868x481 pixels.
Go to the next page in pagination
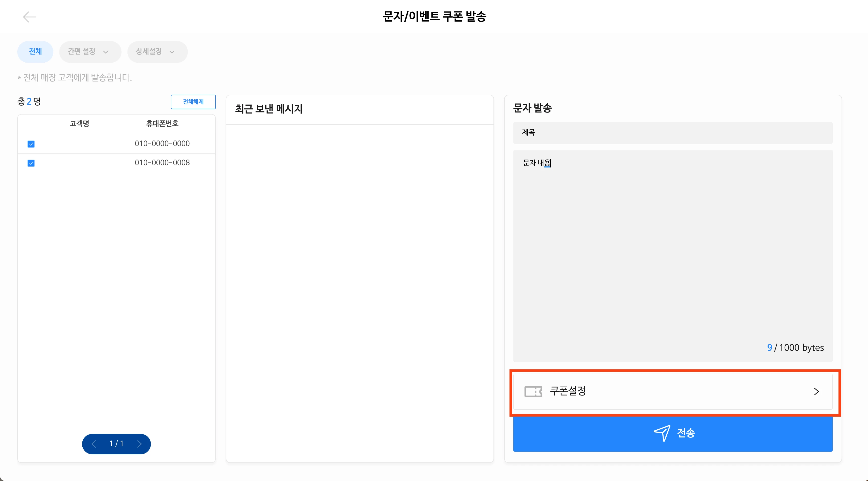(139, 444)
